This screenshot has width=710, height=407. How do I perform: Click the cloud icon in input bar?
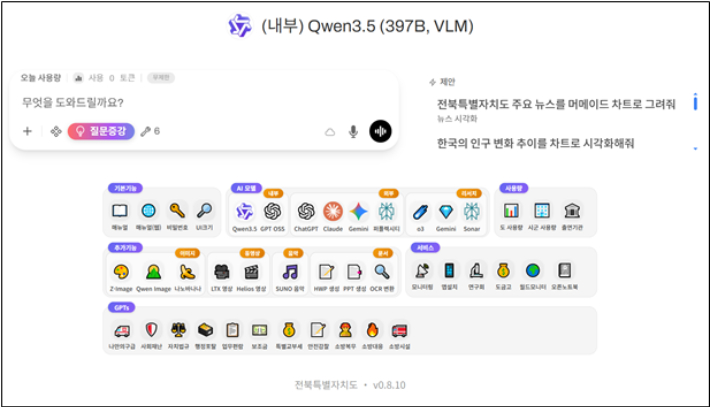tap(330, 132)
